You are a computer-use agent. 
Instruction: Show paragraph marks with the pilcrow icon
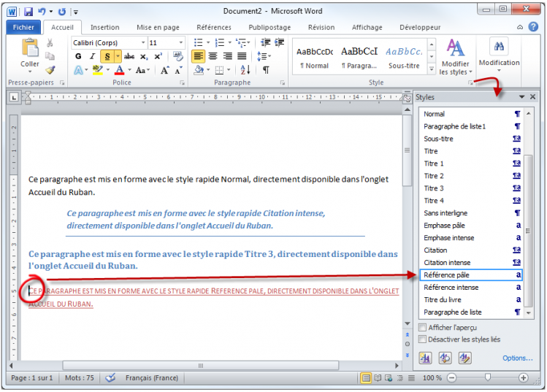[x=266, y=70]
